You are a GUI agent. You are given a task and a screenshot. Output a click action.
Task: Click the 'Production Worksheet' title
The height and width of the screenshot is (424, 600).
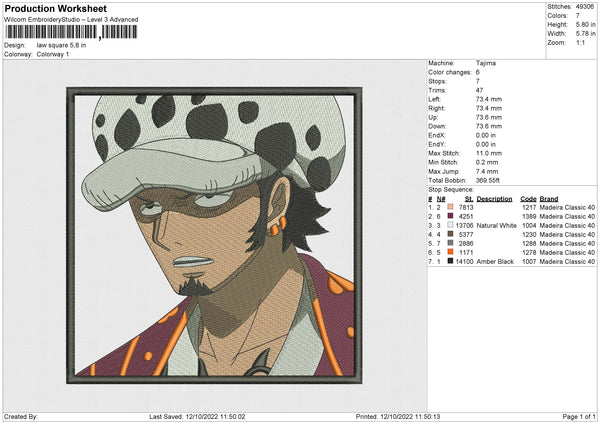(56, 8)
